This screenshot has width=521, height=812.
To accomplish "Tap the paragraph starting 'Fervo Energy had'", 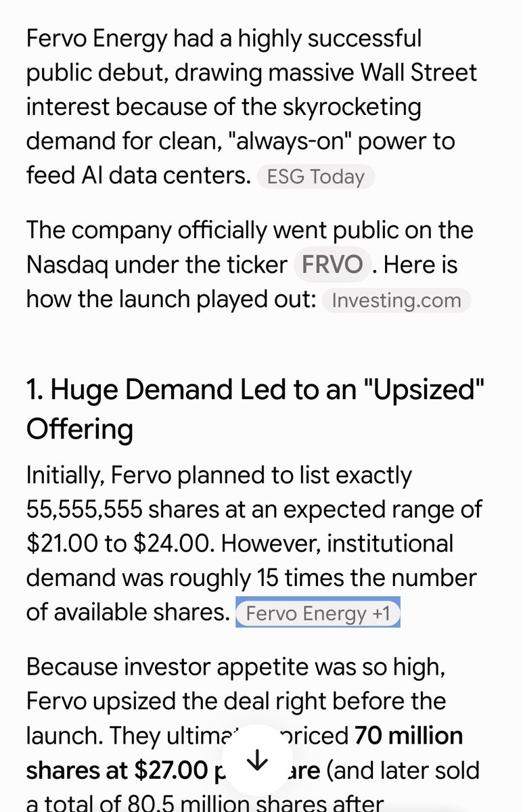I will click(252, 107).
